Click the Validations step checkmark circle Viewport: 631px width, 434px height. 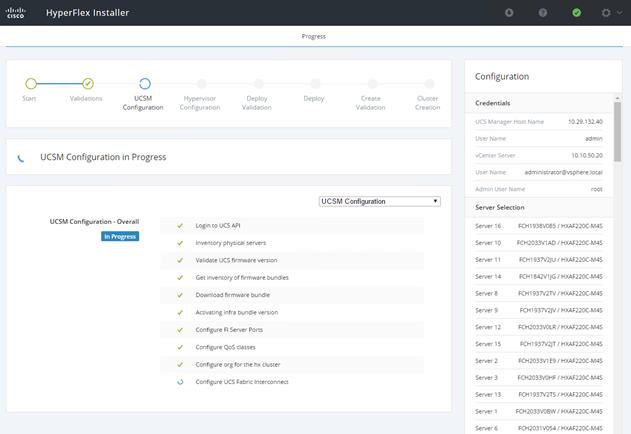[88, 83]
